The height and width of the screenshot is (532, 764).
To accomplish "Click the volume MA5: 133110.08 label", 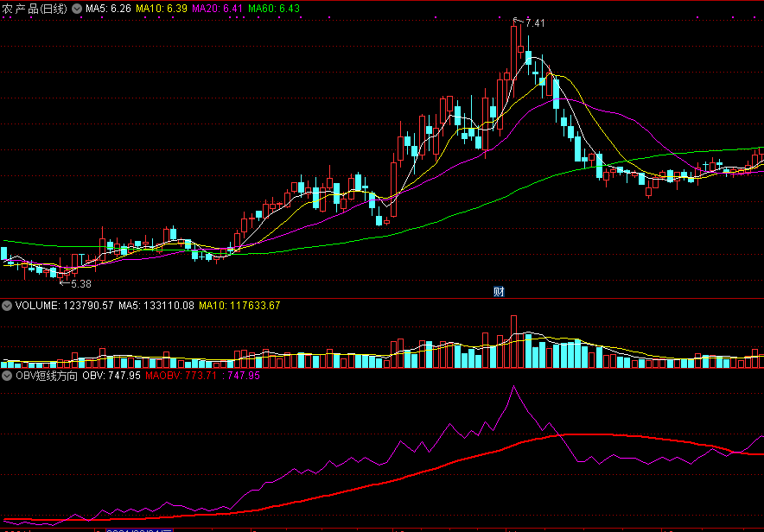I will [x=156, y=306].
